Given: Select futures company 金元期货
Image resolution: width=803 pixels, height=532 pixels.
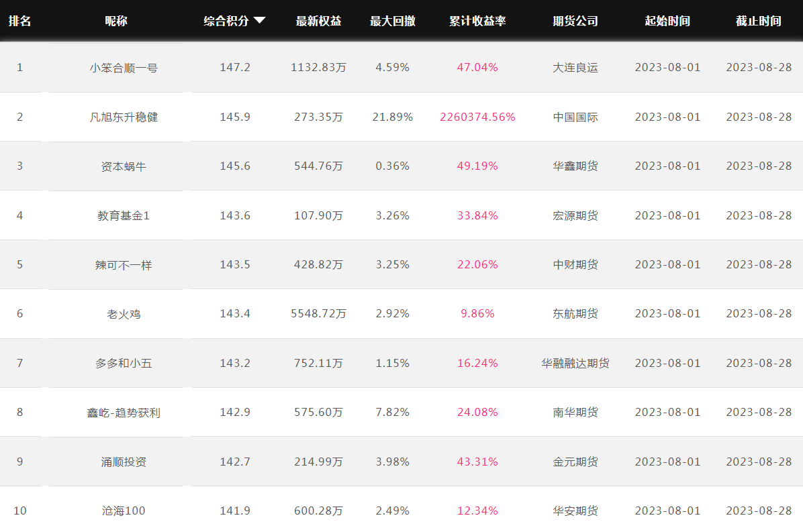Looking at the screenshot, I should (x=575, y=462).
